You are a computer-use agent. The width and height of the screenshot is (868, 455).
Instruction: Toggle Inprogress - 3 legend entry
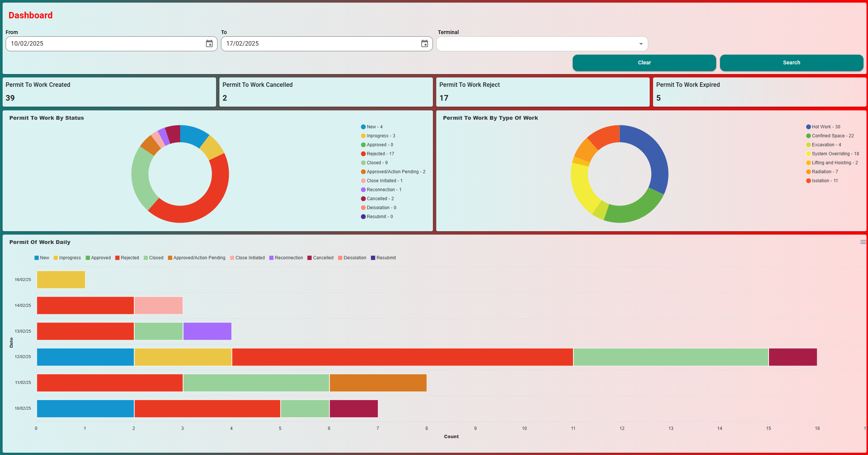tap(378, 136)
